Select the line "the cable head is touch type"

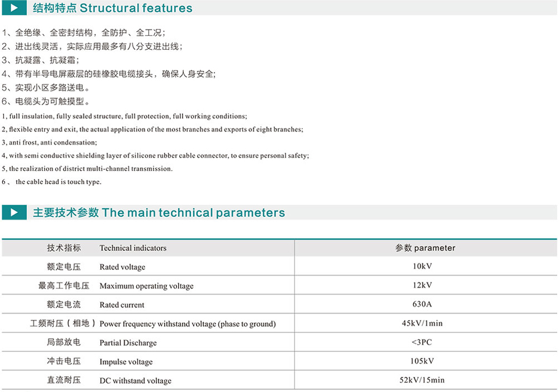point(58,182)
